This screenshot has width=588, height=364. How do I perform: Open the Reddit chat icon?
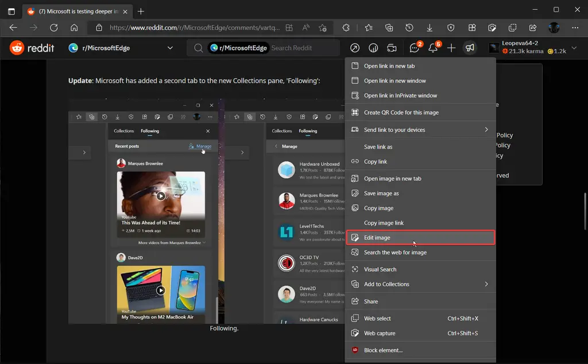point(415,48)
